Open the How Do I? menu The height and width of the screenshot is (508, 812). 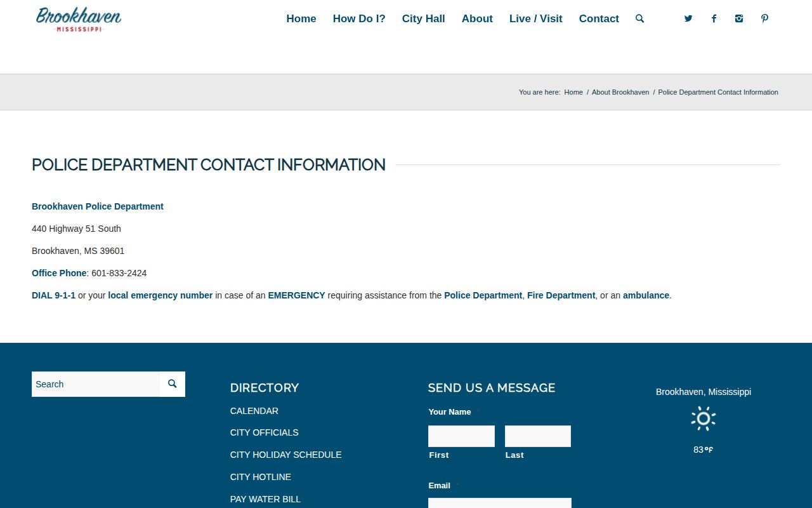tap(359, 18)
